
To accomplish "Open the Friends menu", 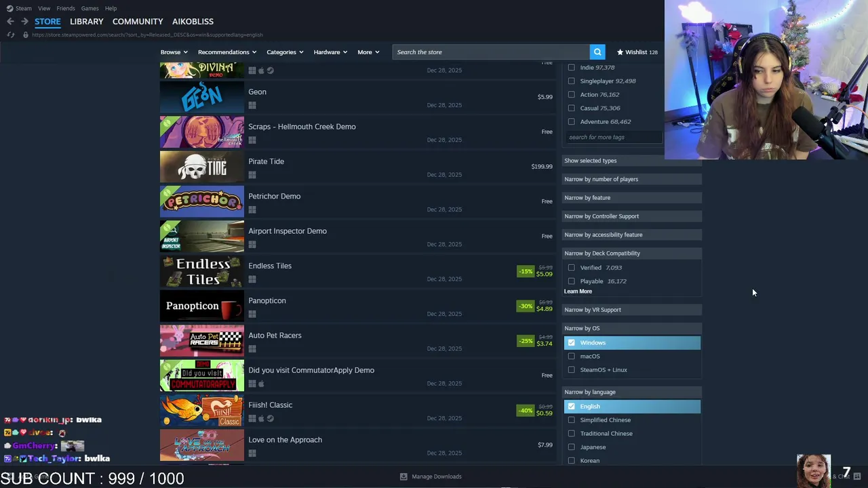I will click(66, 8).
